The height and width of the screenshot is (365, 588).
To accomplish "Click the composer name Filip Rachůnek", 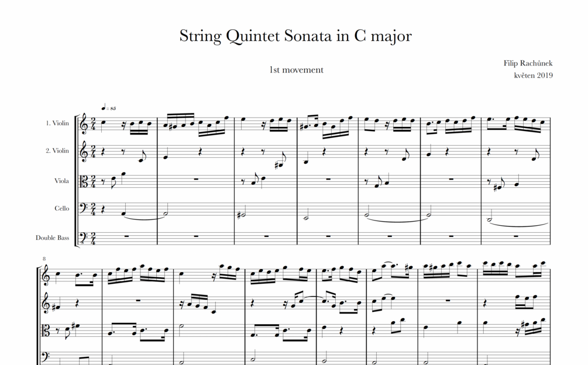I will pyautogui.click(x=528, y=63).
